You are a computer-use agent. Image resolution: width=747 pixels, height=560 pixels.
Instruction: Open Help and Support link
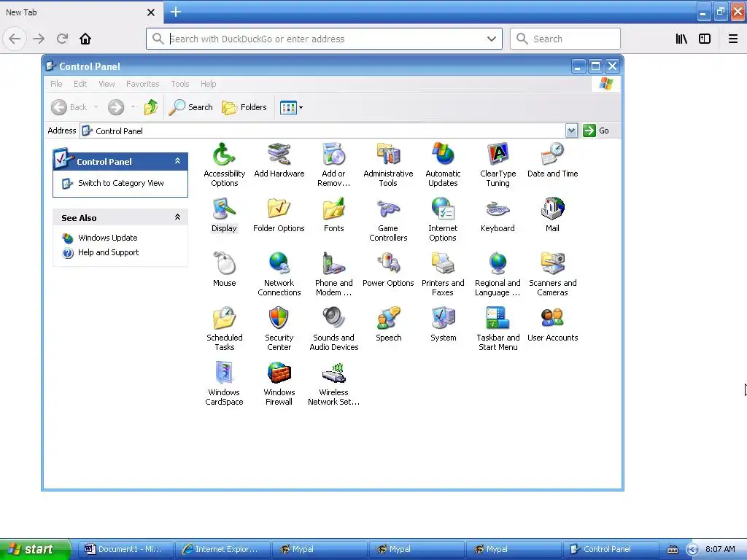tap(108, 252)
